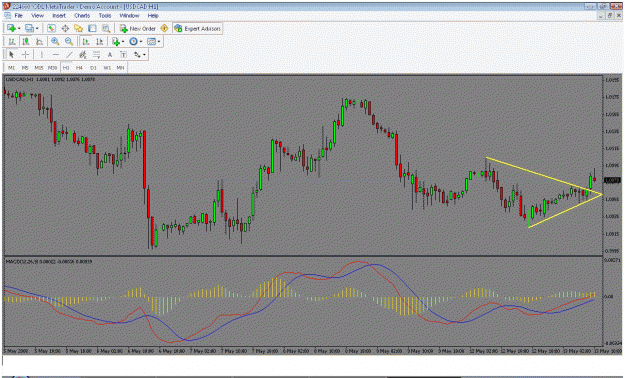Expand the Indicators dropdown arrow

(123, 41)
